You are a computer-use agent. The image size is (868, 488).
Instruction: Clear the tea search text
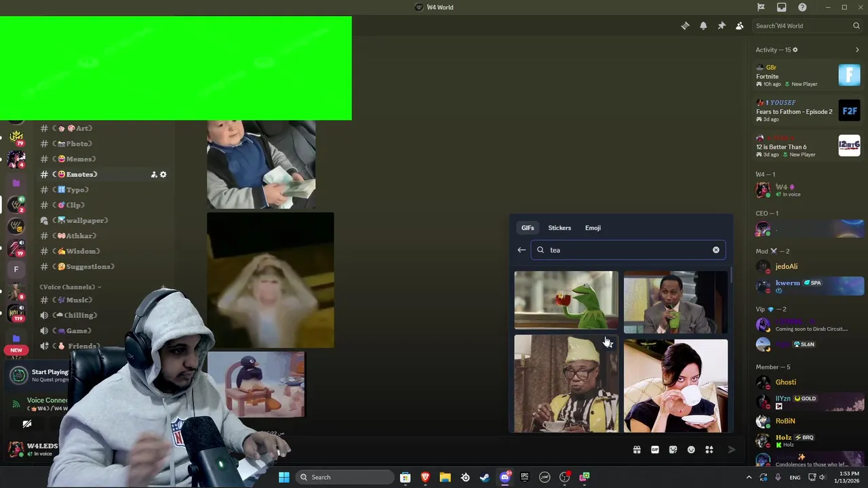click(x=716, y=250)
